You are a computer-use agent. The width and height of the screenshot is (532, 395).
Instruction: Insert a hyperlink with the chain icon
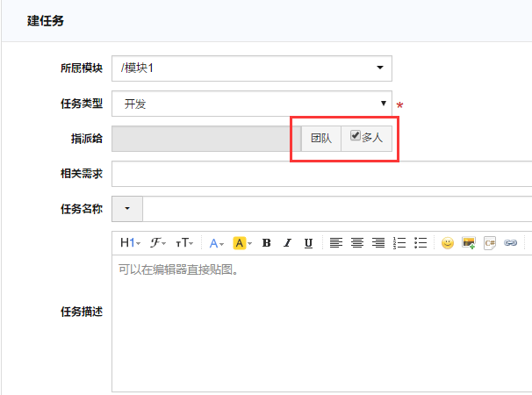[x=511, y=243]
